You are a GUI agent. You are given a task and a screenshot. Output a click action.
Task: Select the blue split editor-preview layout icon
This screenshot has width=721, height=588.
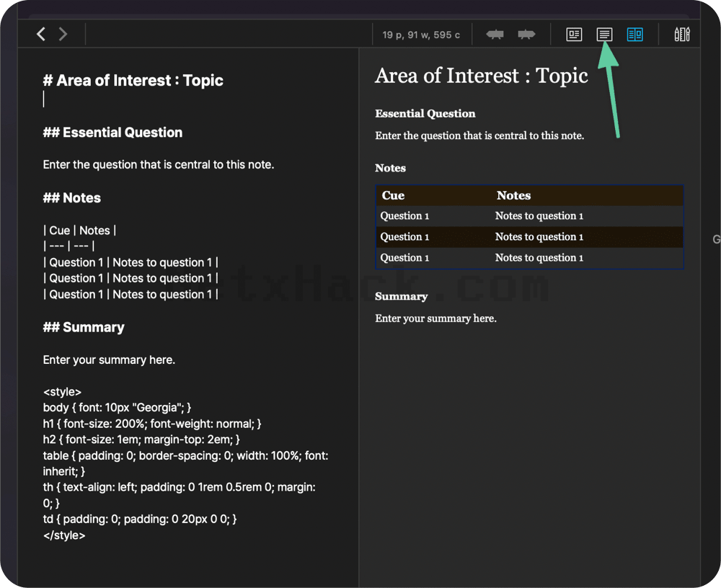tap(634, 35)
